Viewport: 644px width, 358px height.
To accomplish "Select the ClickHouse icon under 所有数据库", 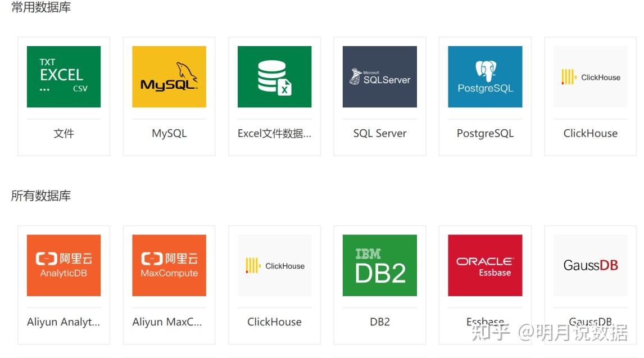I will click(x=274, y=265).
